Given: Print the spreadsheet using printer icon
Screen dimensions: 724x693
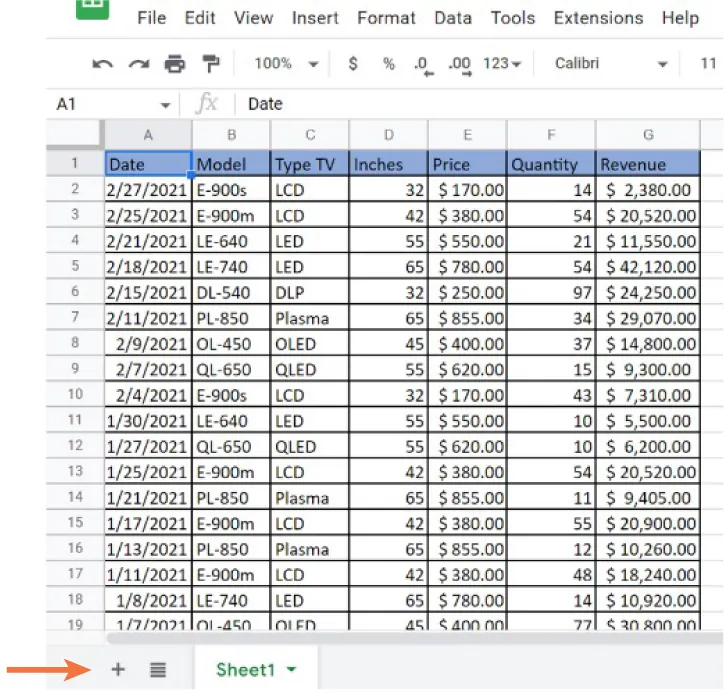Looking at the screenshot, I should [175, 64].
